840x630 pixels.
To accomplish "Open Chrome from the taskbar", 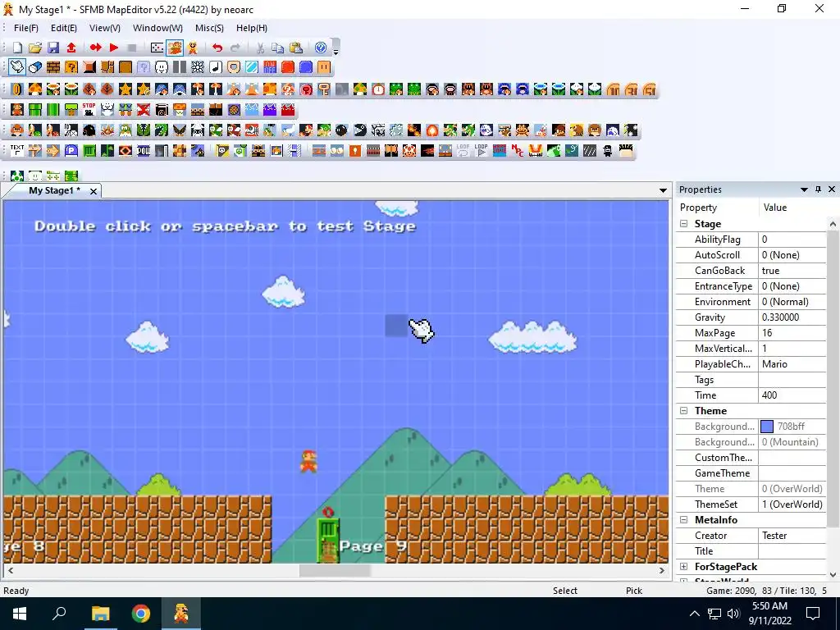I will tap(141, 614).
